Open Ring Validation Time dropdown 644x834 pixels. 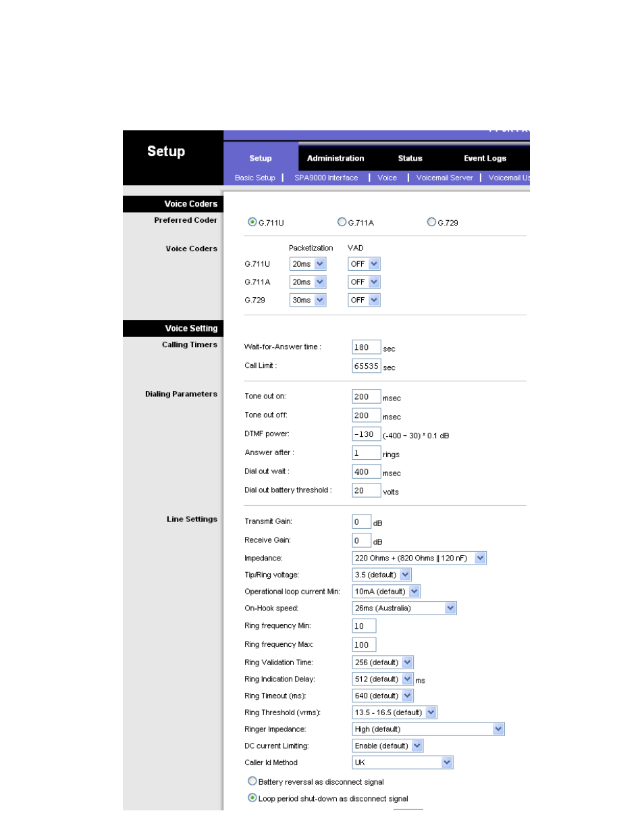383,662
